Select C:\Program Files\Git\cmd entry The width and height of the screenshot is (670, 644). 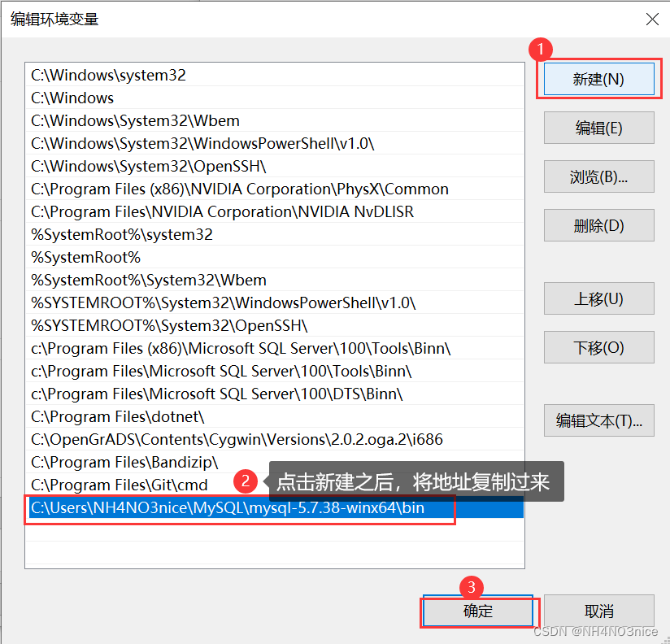coord(275,485)
